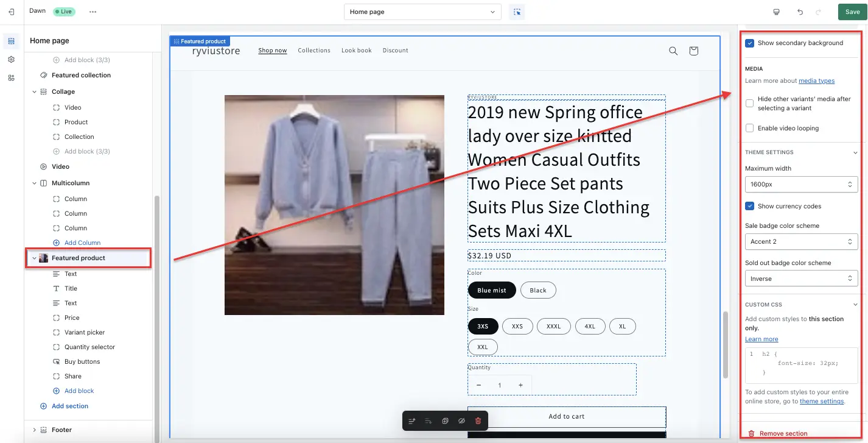The width and height of the screenshot is (868, 443).
Task: Collapse the Multicolumn section in sidebar
Action: click(35, 182)
